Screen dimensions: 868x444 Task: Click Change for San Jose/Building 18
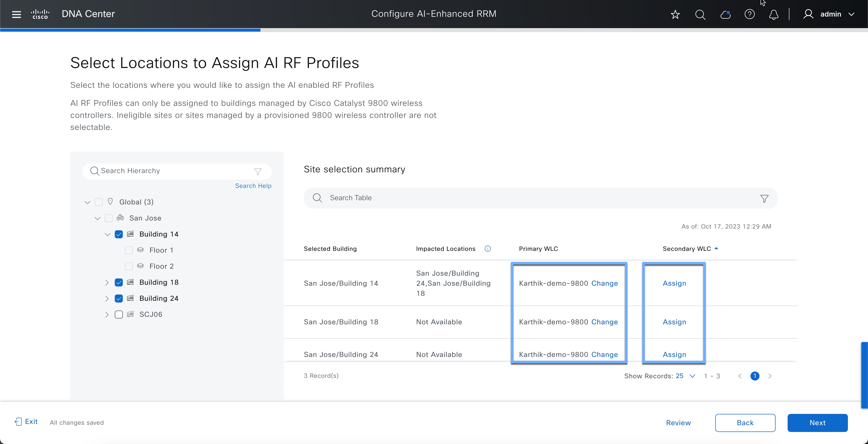pos(604,322)
